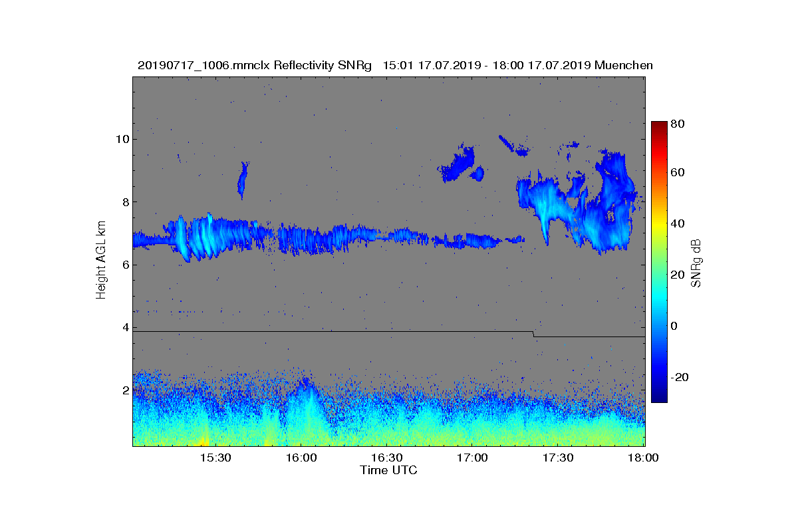Click the '18:00' time tick label
The height and width of the screenshot is (532, 798).
coord(644,458)
